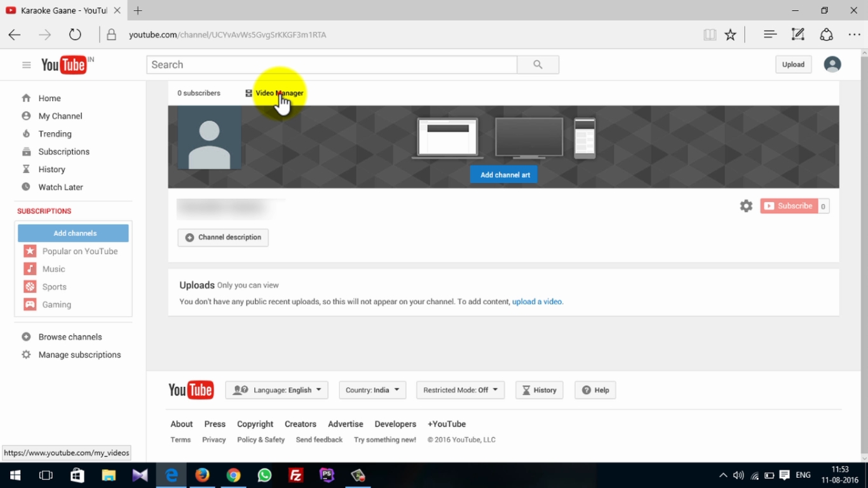Open Subscriptions in the sidebar
Screen dimensions: 868x488
click(x=64, y=152)
